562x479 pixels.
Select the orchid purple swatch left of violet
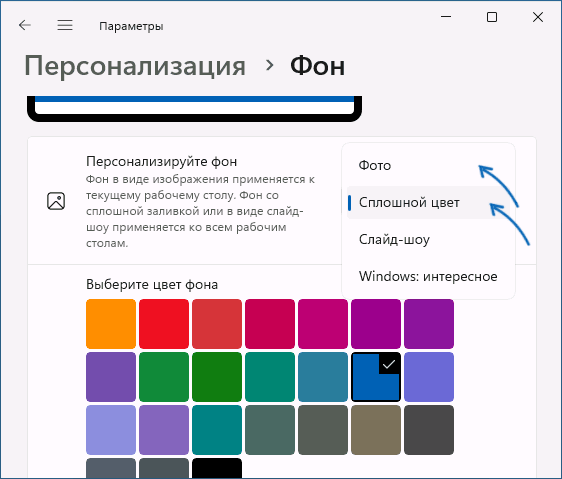pyautogui.click(x=376, y=324)
